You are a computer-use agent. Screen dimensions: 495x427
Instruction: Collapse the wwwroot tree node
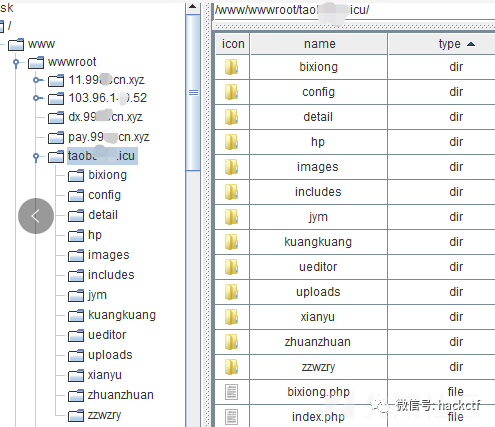point(16,63)
